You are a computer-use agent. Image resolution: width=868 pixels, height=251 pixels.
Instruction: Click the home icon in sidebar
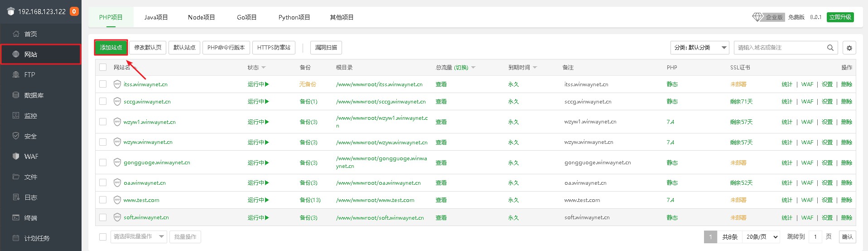point(16,34)
